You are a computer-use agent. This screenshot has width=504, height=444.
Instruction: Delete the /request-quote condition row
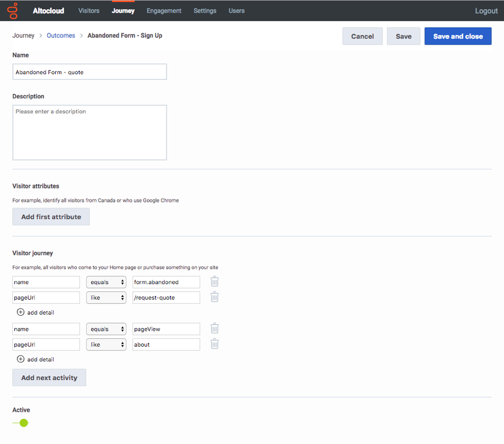[214, 297]
